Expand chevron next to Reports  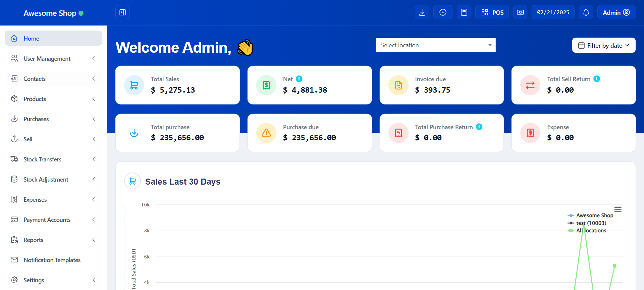[x=94, y=240]
